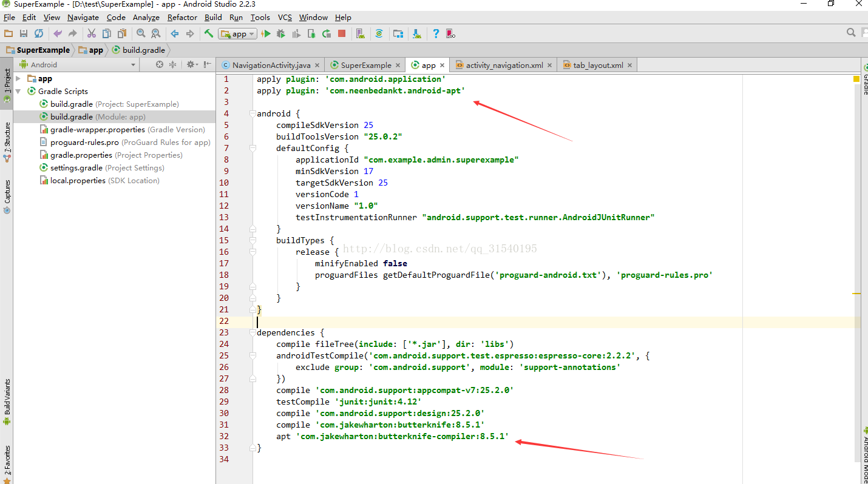The height and width of the screenshot is (484, 868).
Task: Open the File menu
Action: [9, 18]
